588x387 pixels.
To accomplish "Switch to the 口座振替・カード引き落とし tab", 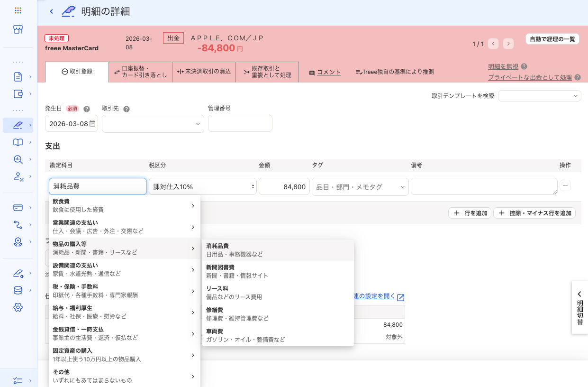I will point(140,72).
